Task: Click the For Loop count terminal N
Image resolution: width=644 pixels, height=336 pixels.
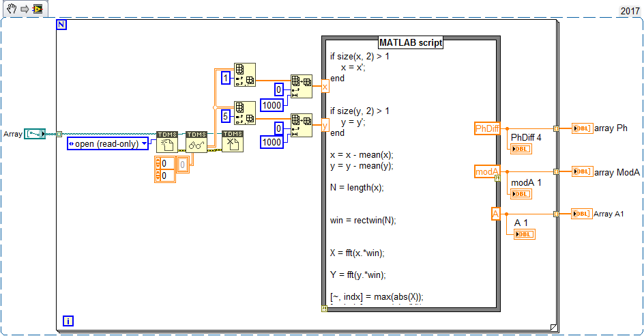Action: (62, 25)
